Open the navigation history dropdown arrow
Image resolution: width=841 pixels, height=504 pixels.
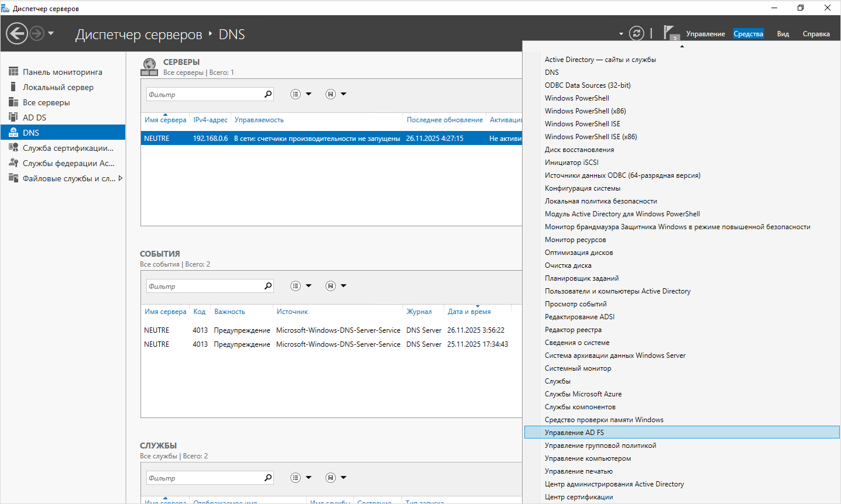51,33
